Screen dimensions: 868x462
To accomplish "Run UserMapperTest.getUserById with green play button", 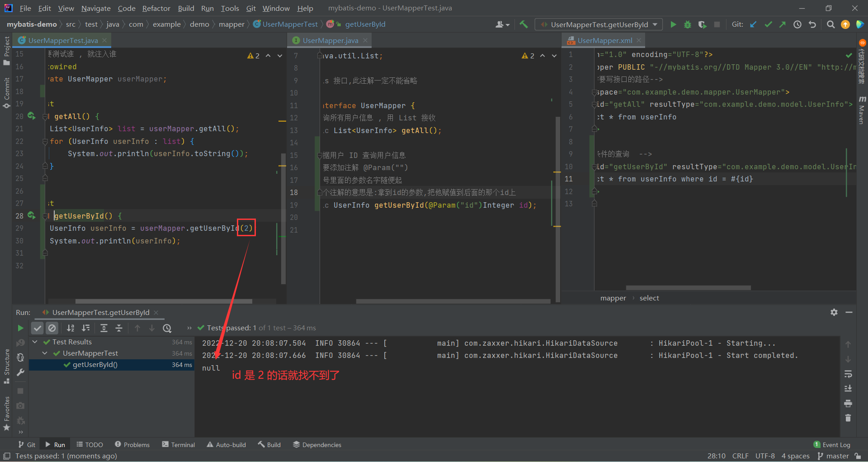I will pos(673,24).
